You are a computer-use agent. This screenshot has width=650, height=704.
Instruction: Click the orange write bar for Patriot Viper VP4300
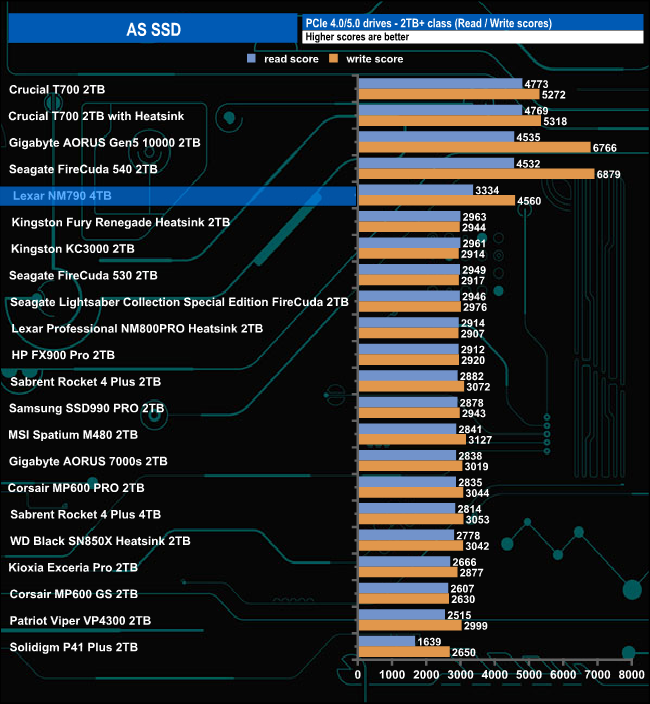[x=410, y=625]
